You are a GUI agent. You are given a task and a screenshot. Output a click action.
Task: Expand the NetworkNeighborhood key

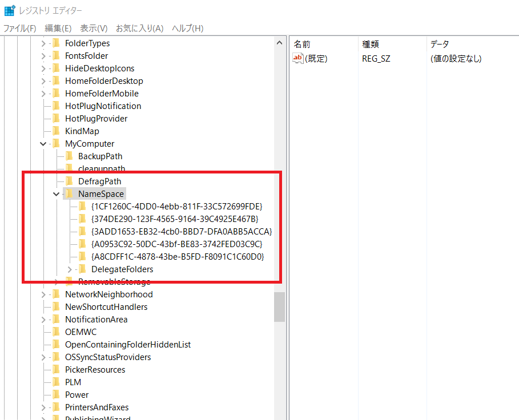pyautogui.click(x=43, y=294)
